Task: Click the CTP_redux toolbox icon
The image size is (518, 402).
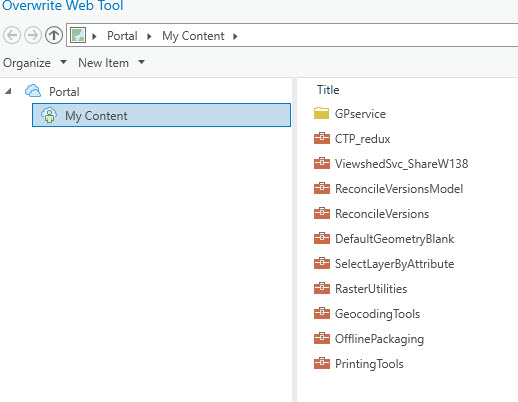Action: click(x=322, y=138)
